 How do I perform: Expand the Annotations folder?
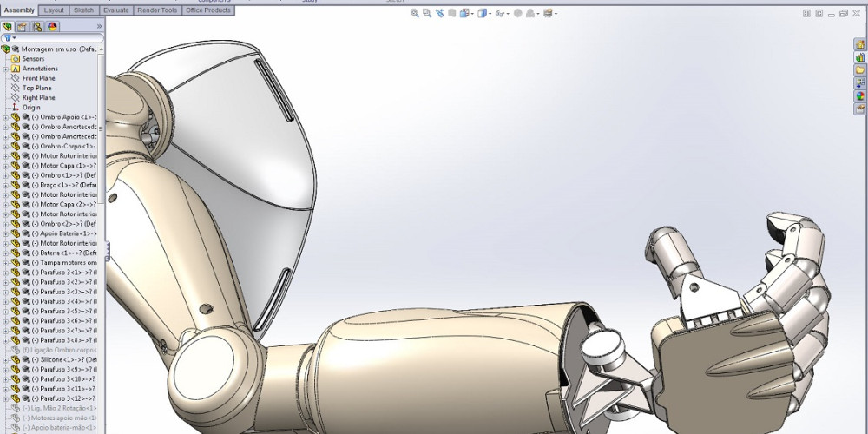click(5, 69)
